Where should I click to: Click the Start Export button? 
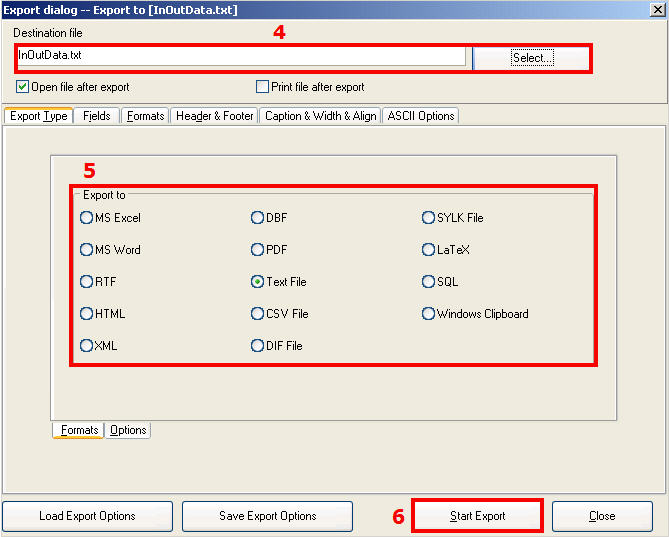(477, 516)
